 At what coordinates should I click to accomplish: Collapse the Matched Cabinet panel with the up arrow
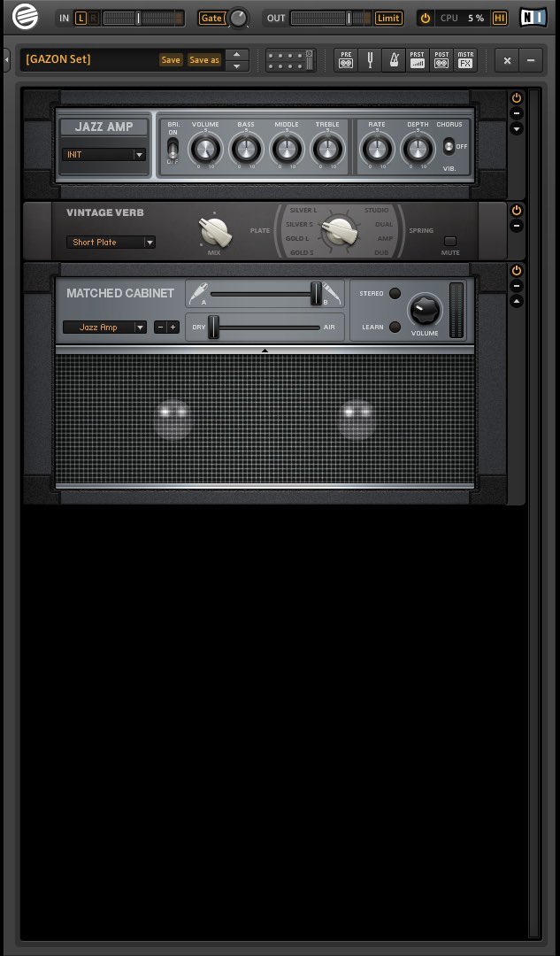[x=517, y=301]
